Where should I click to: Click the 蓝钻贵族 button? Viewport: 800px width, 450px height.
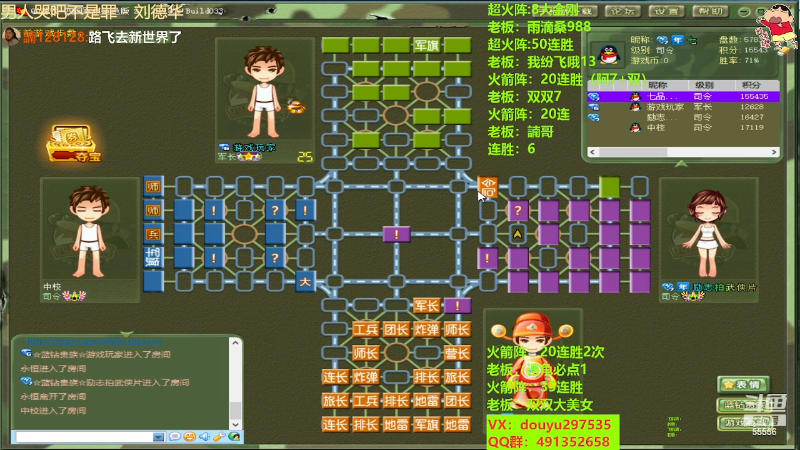tap(743, 405)
